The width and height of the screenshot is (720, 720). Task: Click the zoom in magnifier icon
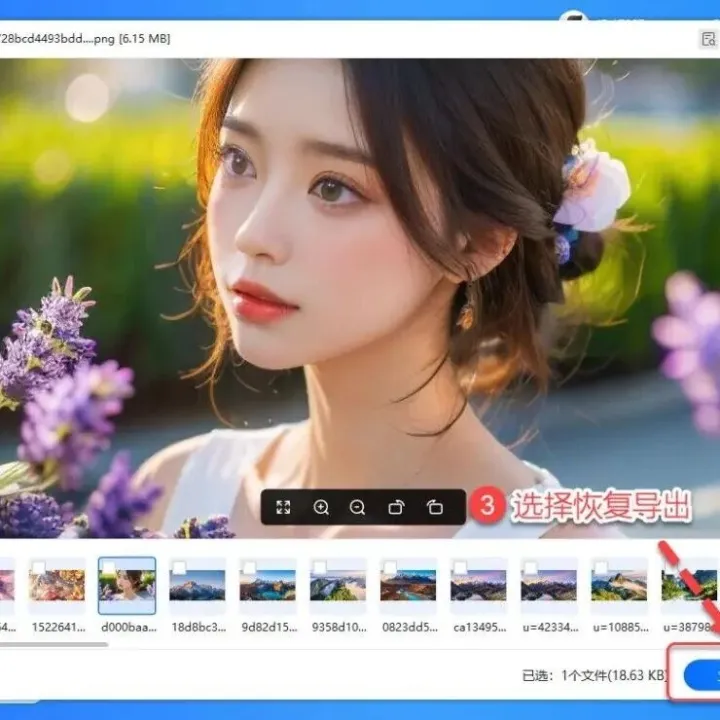[321, 507]
